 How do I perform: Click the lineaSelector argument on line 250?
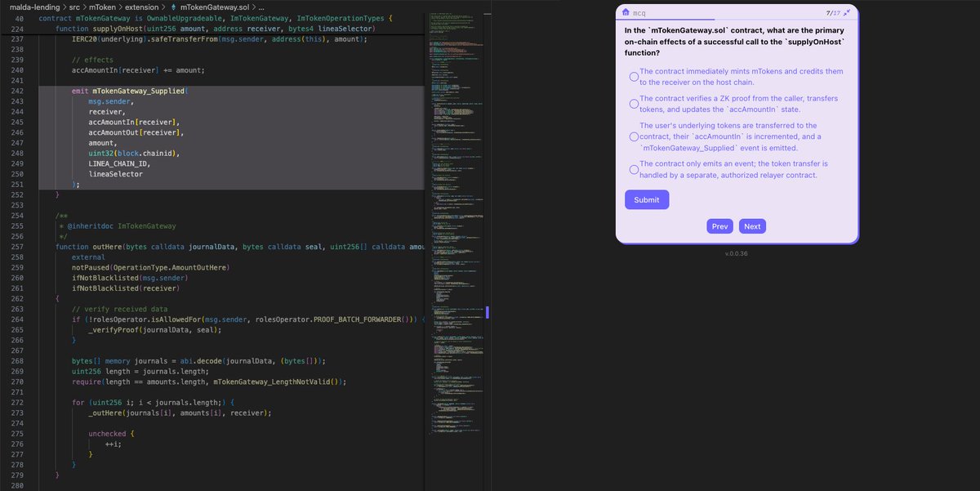click(x=115, y=174)
